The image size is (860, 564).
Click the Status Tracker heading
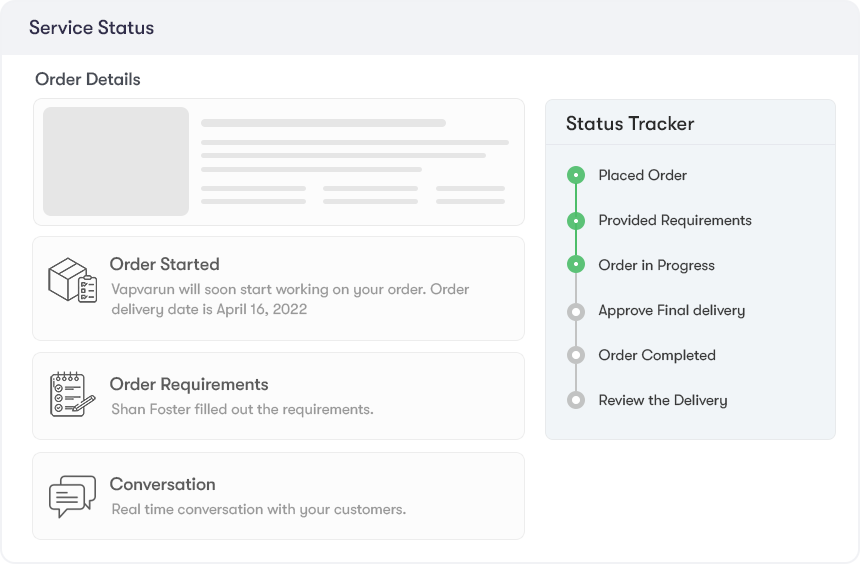pyautogui.click(x=630, y=123)
